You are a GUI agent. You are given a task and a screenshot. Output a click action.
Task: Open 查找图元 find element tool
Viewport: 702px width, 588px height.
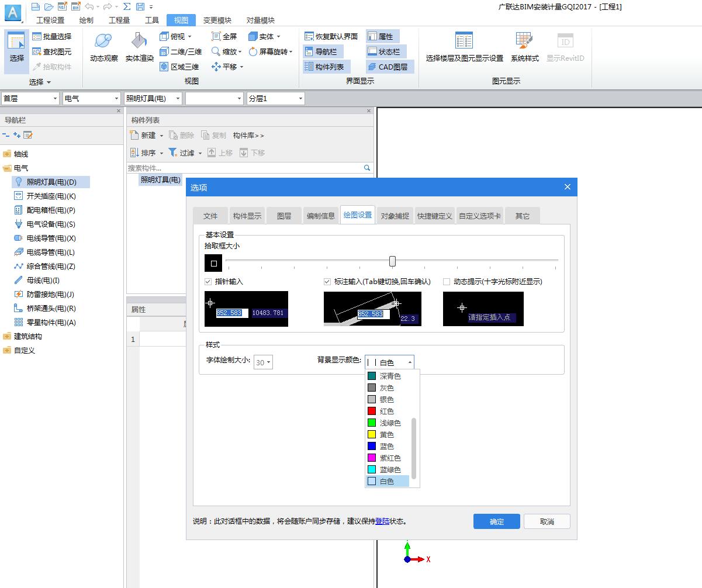tap(52, 51)
